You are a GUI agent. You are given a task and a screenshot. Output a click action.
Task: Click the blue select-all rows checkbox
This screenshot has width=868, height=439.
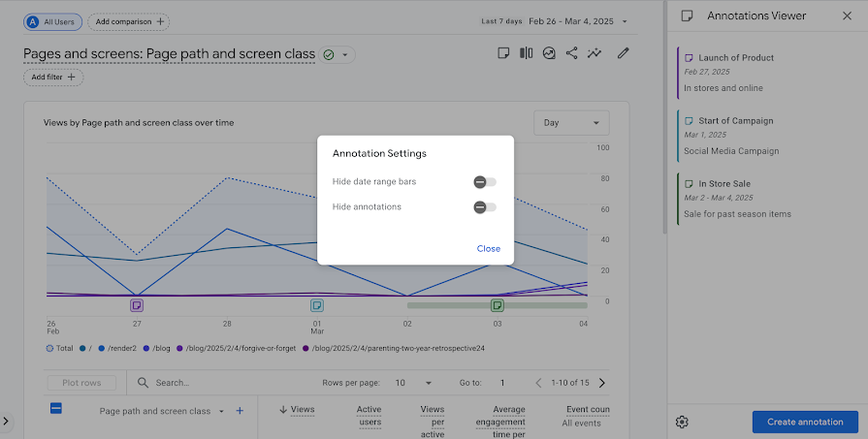point(56,409)
